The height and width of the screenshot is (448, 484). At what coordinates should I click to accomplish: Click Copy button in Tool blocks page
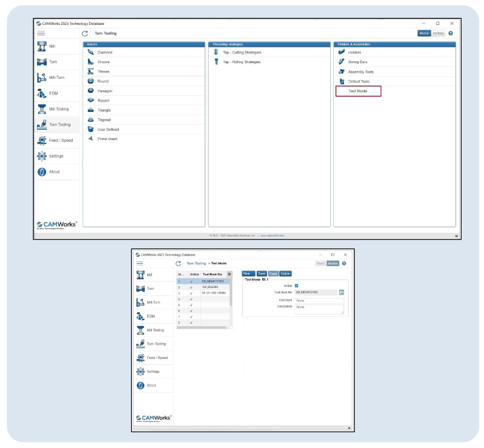click(x=273, y=274)
